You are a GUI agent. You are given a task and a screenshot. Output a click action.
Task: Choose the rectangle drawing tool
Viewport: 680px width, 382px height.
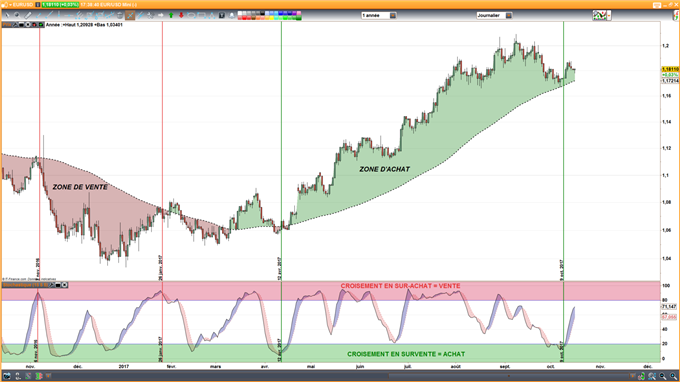[202, 15]
